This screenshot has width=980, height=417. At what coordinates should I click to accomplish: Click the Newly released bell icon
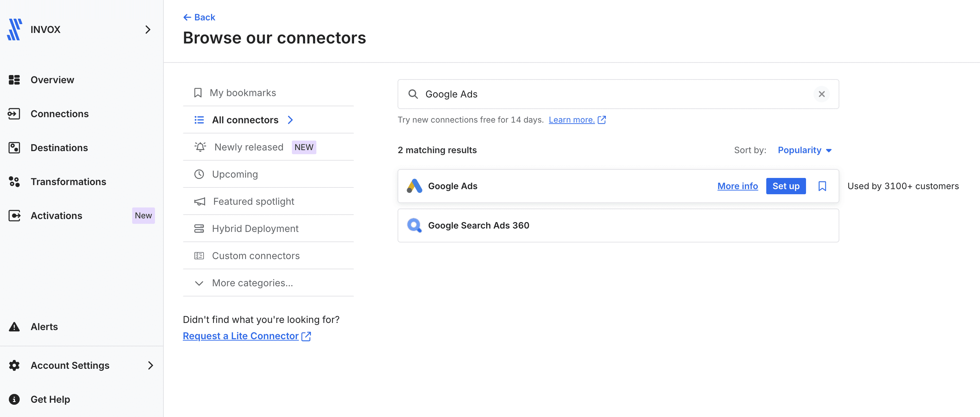click(x=200, y=147)
